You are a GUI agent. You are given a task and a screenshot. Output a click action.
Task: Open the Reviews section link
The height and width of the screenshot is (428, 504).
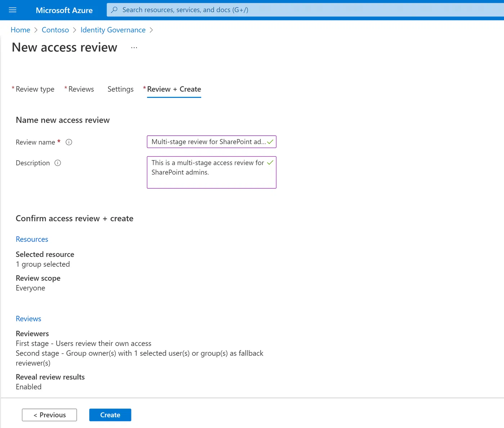pyautogui.click(x=28, y=319)
